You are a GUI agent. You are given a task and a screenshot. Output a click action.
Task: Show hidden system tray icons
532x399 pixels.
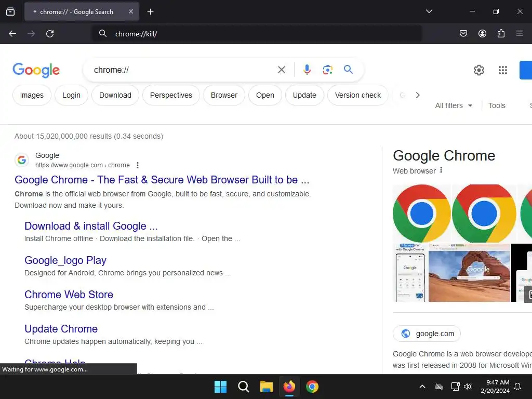point(422,387)
